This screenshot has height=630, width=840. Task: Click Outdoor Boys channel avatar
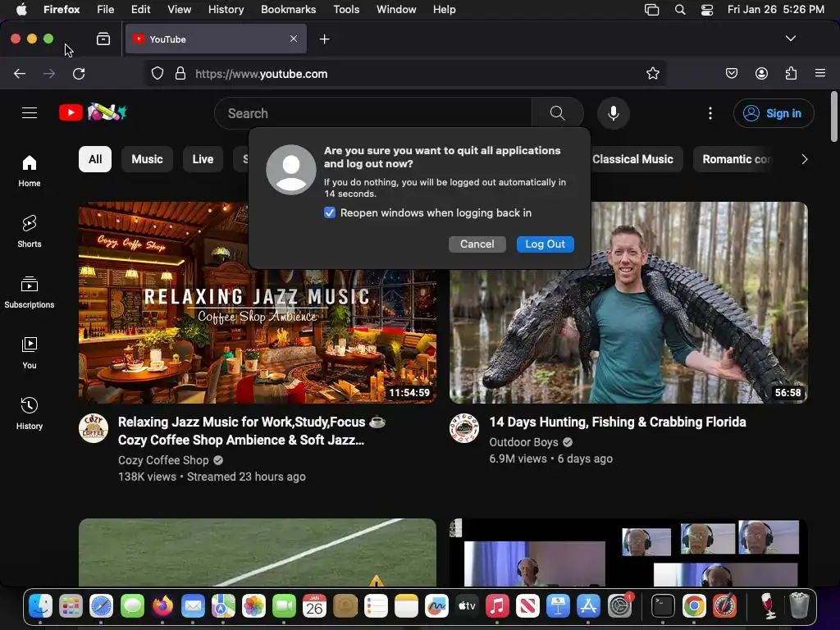coord(464,428)
